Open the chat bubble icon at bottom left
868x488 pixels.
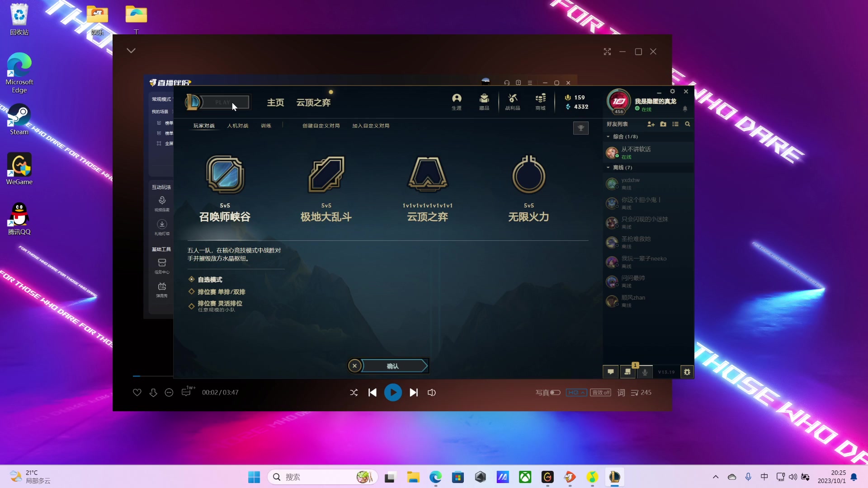pyautogui.click(x=610, y=371)
